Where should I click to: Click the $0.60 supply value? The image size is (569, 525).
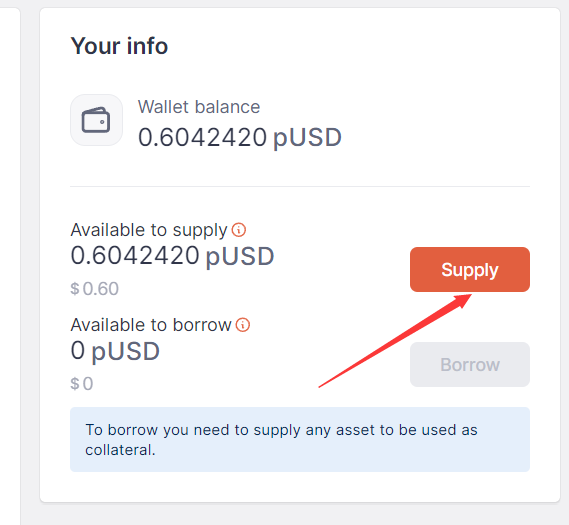coord(94,289)
